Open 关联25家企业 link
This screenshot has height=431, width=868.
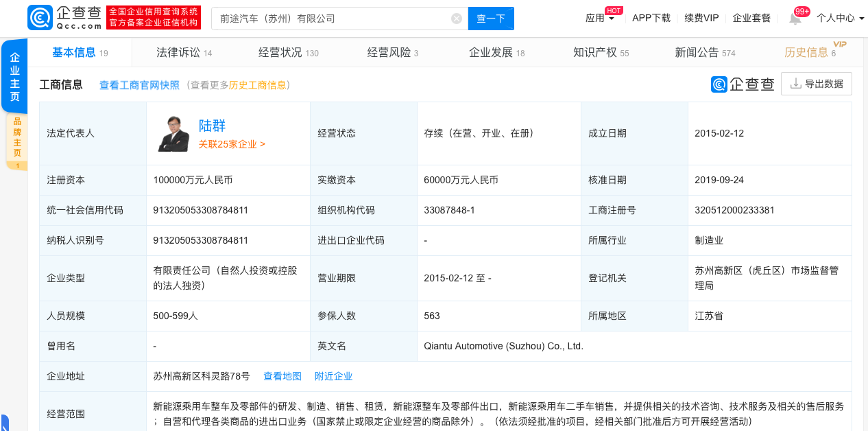[x=232, y=144]
